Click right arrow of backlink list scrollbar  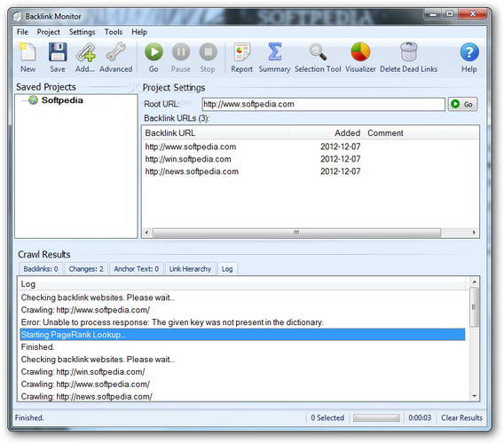click(x=474, y=233)
